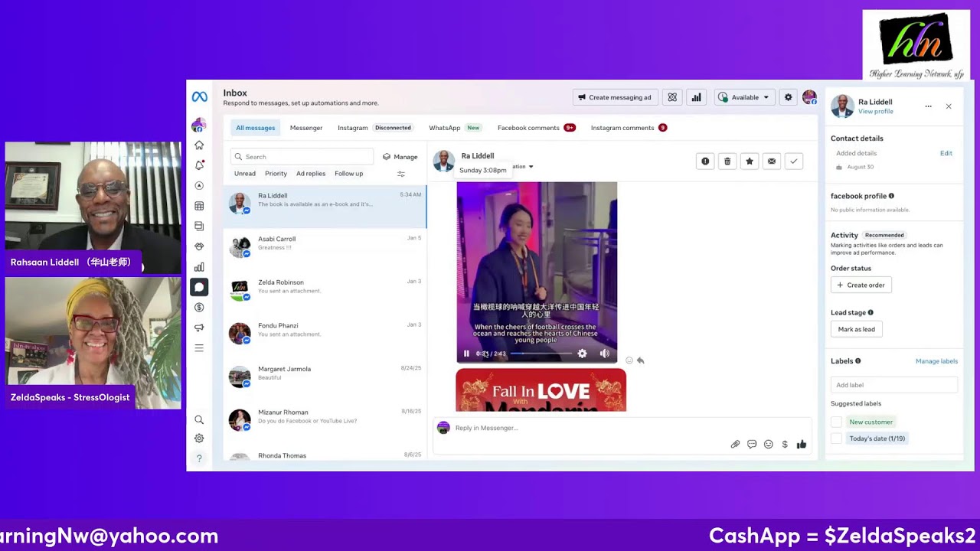
Task: Click the Meta logo icon
Action: (x=199, y=97)
